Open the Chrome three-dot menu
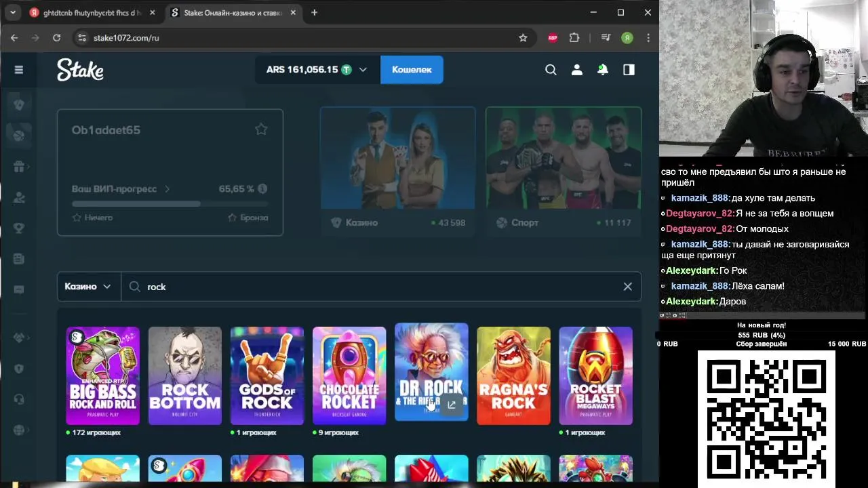The height and width of the screenshot is (488, 868). pyautogui.click(x=648, y=38)
